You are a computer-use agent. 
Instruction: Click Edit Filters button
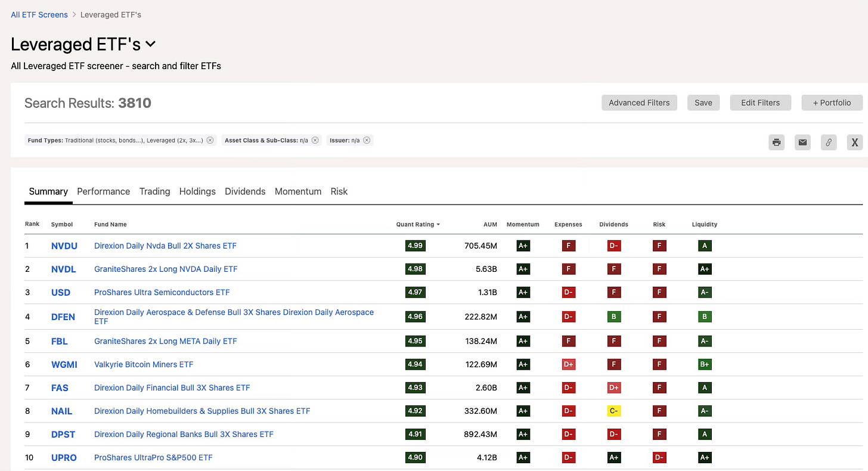760,103
